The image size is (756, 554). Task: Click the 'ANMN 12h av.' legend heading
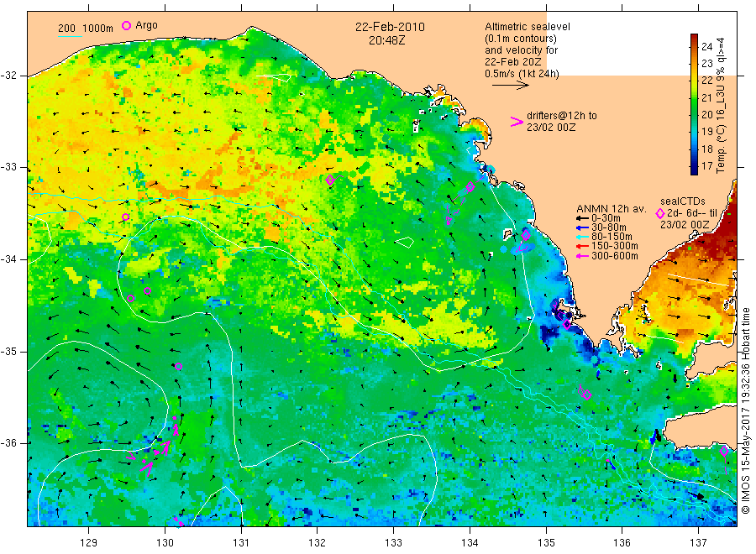pyautogui.click(x=611, y=209)
